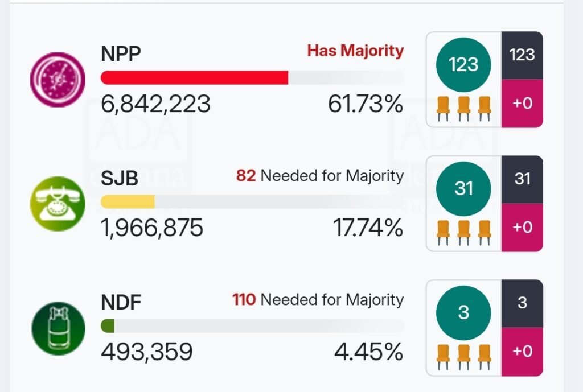Click the NDF gas cylinder logo
Screen dimensions: 583x392
pos(58,328)
